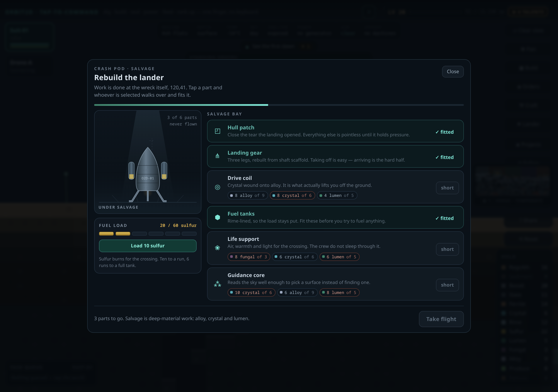Click the Drive coil ring icon

[x=218, y=187]
